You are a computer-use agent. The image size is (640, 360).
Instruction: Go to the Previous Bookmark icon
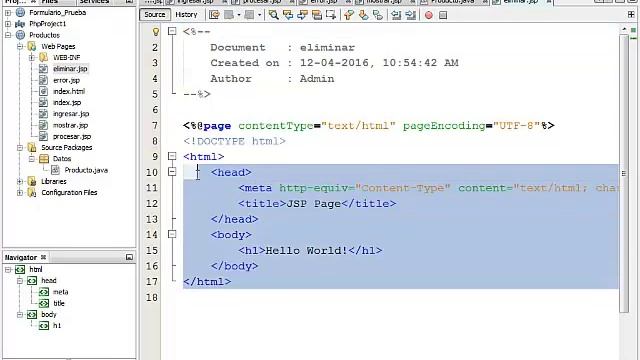coord(349,15)
